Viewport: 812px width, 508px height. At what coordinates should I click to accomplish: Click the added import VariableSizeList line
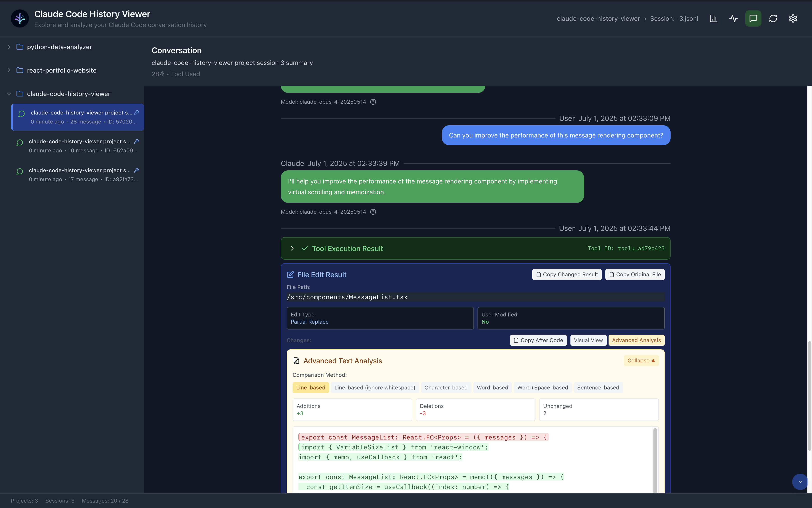[x=393, y=447]
